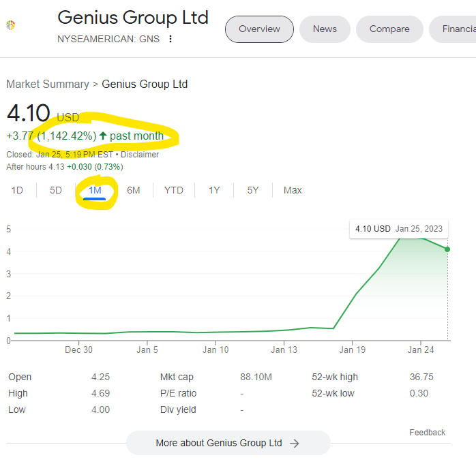Open the Disclaimer link
This screenshot has width=476, height=466.
pos(140,155)
